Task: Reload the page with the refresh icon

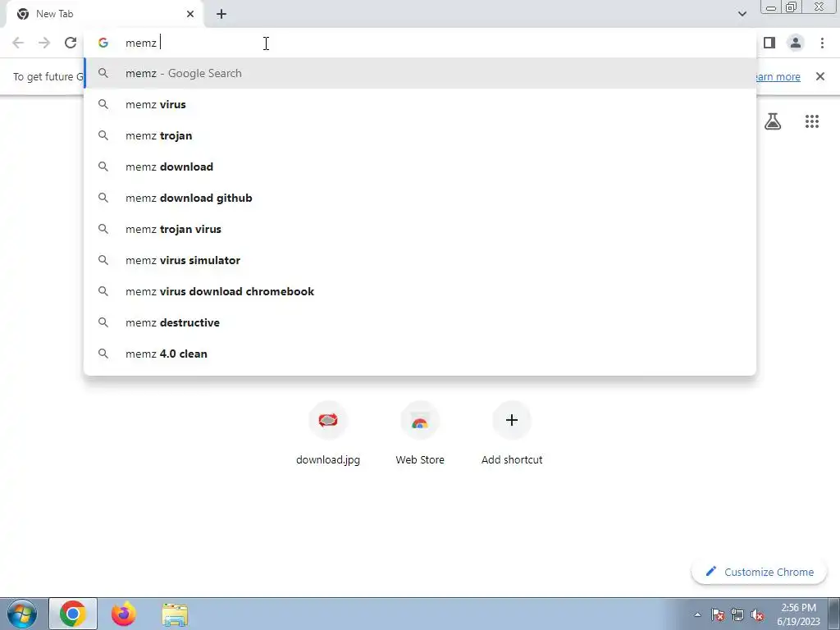Action: coord(71,43)
